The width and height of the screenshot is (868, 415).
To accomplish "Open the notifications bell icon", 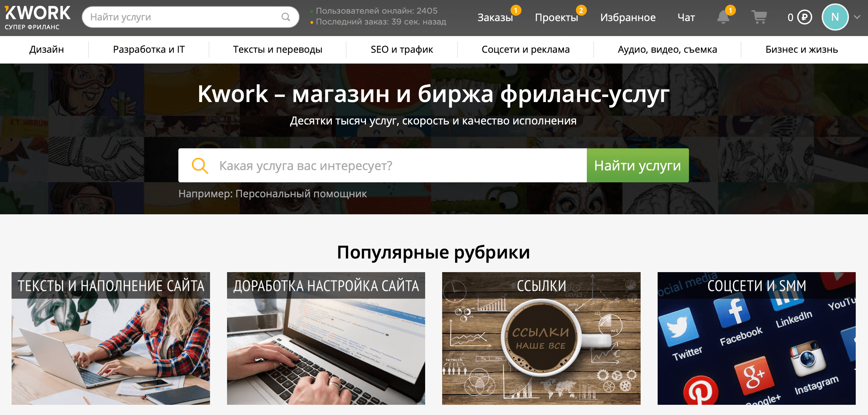I will point(723,17).
